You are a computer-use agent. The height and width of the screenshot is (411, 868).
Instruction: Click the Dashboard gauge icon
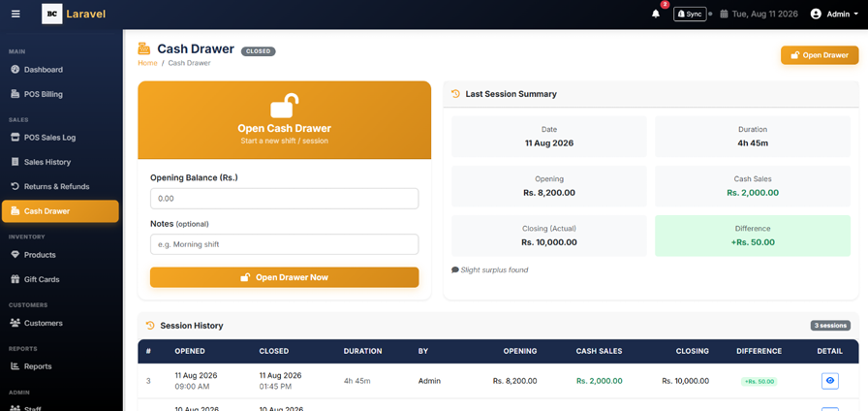(x=15, y=70)
